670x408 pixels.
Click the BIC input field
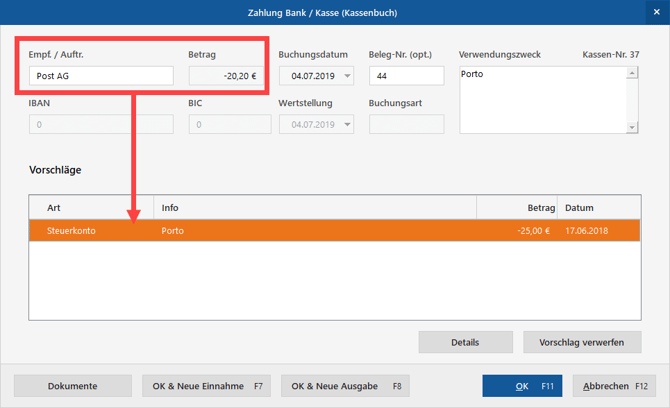[x=229, y=125]
